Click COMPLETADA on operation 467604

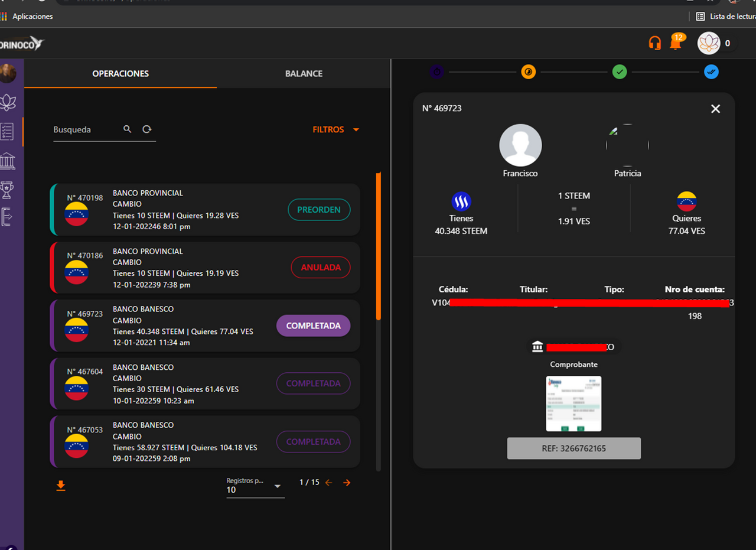click(x=313, y=383)
